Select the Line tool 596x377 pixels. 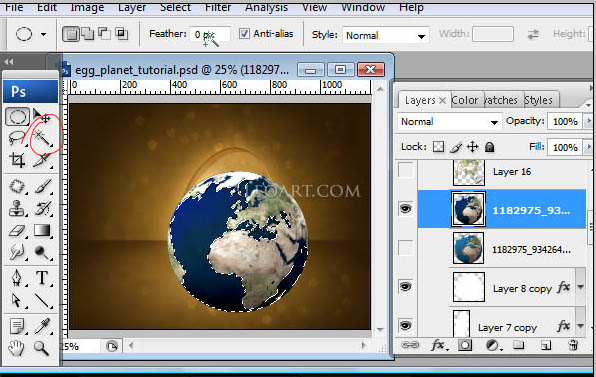pyautogui.click(x=42, y=300)
